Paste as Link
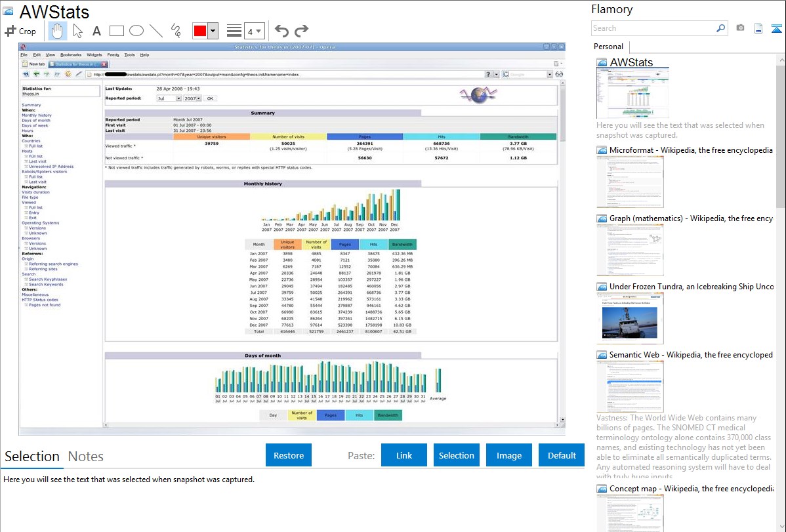The image size is (786, 532). click(404, 455)
